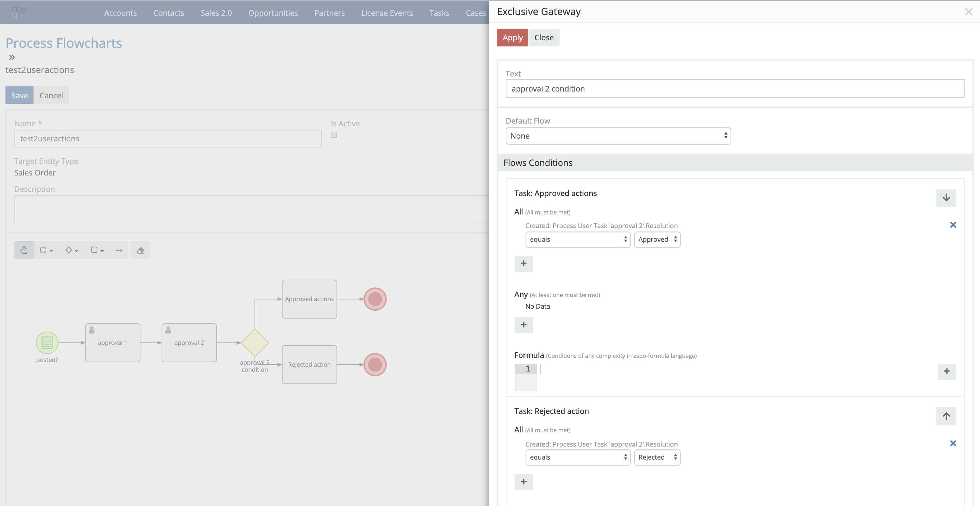980x506 pixels.
Task: Open Approved value dropdown
Action: tap(657, 239)
